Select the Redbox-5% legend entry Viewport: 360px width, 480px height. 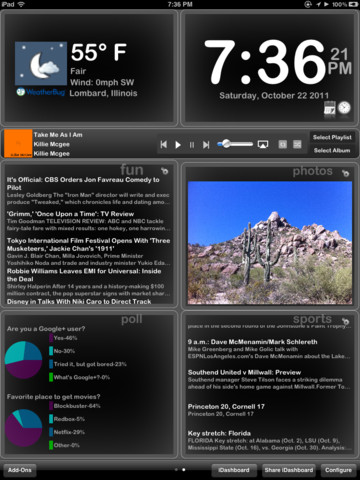(x=67, y=419)
